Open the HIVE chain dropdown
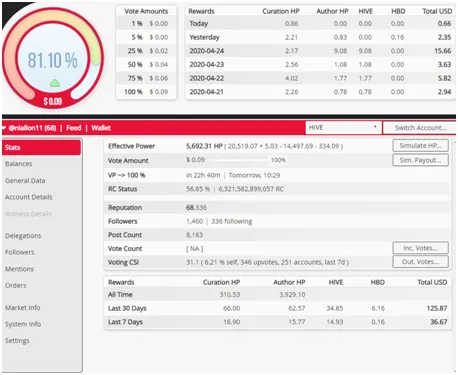 [343, 128]
